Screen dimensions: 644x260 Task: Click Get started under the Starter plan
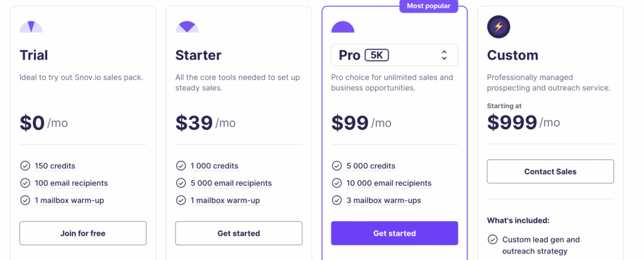click(x=238, y=233)
